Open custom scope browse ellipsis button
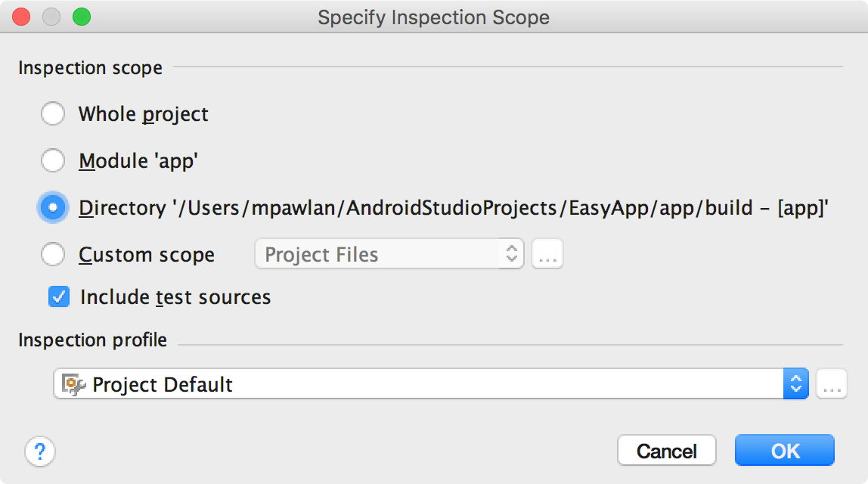This screenshot has width=868, height=484. pos(547,255)
